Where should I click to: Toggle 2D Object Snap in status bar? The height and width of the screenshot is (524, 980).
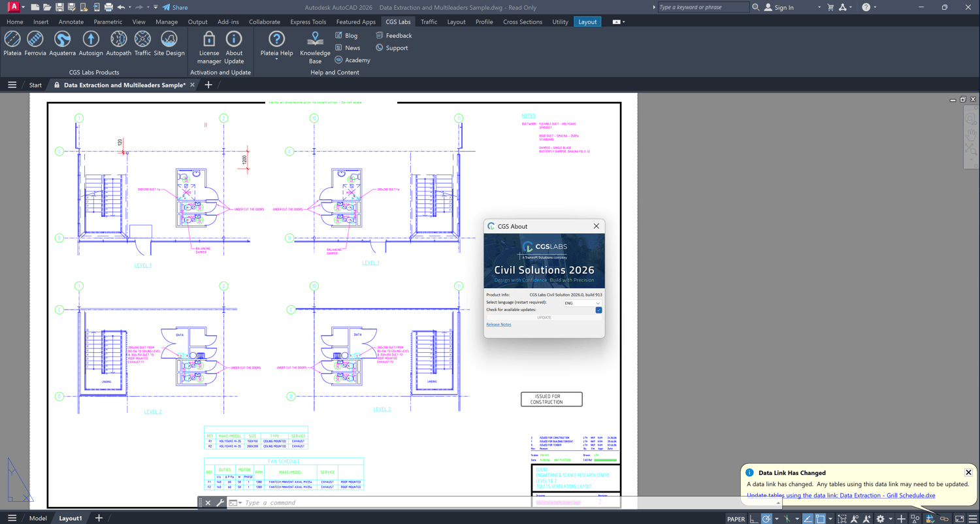821,519
